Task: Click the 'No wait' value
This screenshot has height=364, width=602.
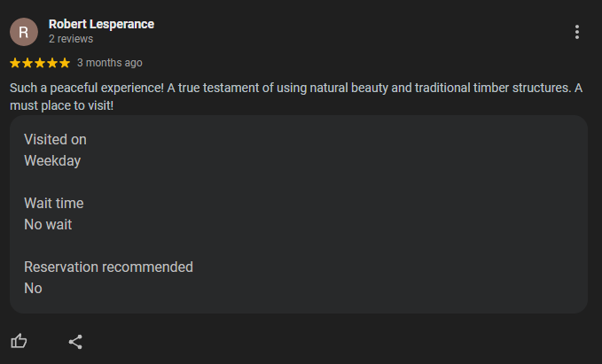Action: pyautogui.click(x=48, y=224)
